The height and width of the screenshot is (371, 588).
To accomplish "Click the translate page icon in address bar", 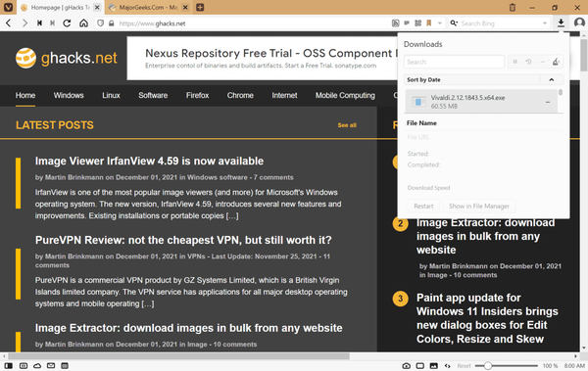I will tap(395, 23).
